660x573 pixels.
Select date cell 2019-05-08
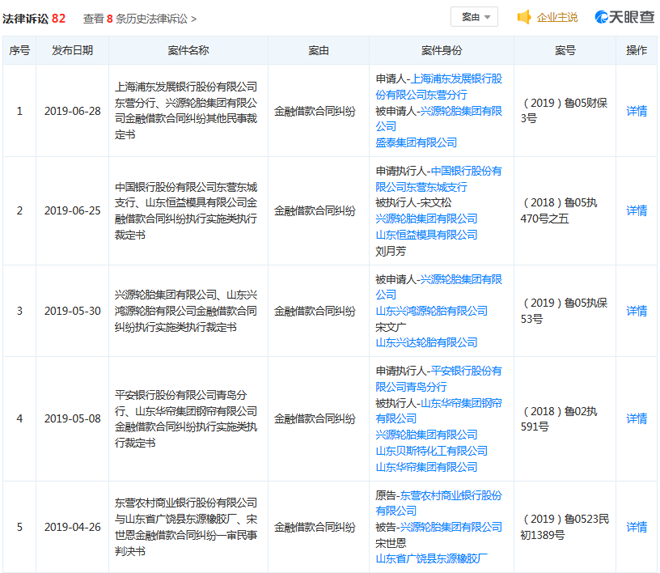72,418
